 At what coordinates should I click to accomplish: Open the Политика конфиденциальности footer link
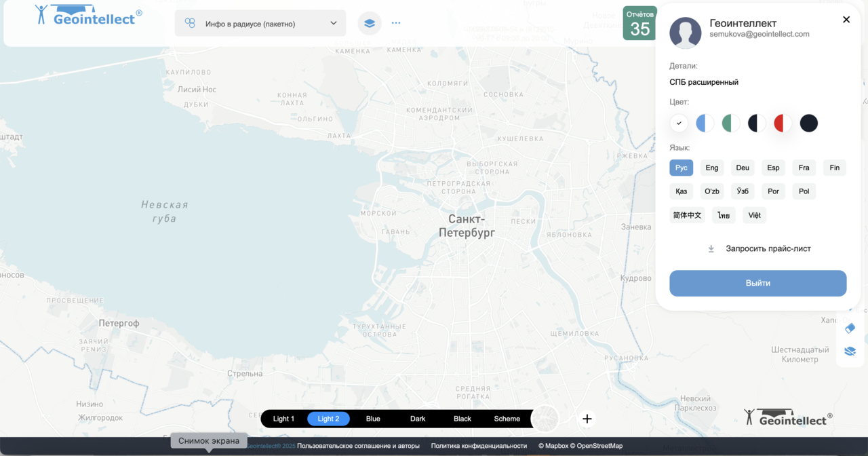479,446
